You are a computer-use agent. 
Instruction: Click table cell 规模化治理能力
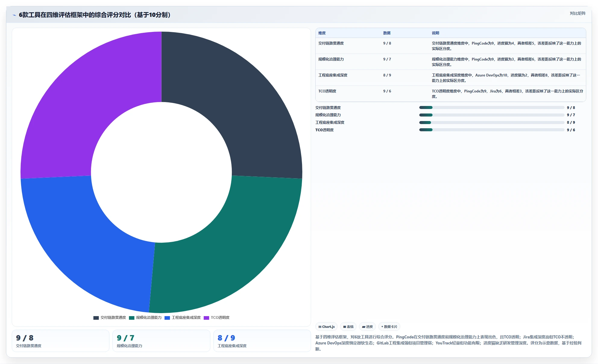point(331,59)
